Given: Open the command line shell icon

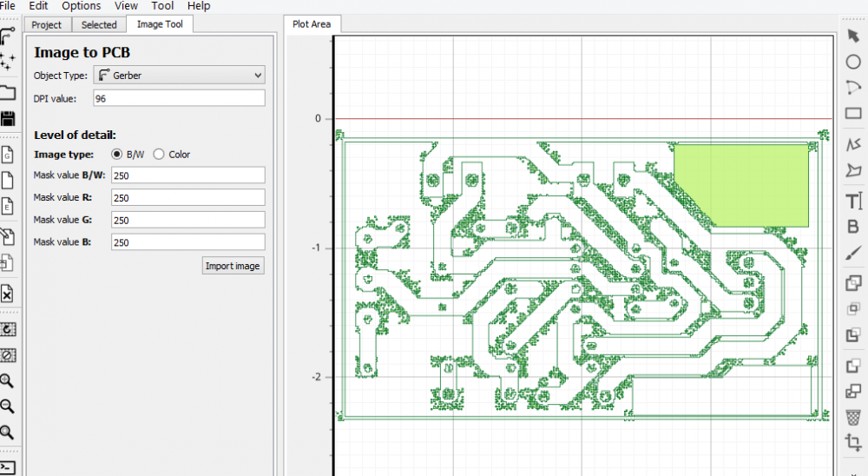Looking at the screenshot, I should pyautogui.click(x=8, y=468).
